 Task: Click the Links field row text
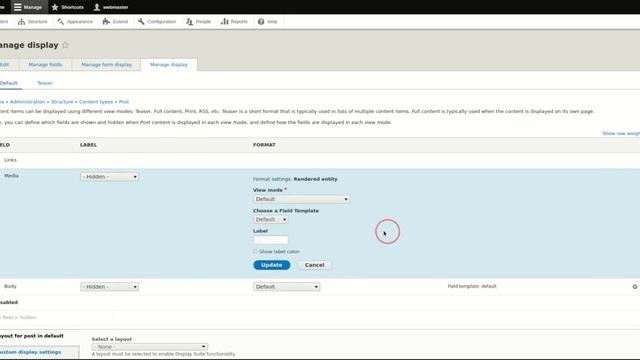pyautogui.click(x=10, y=160)
